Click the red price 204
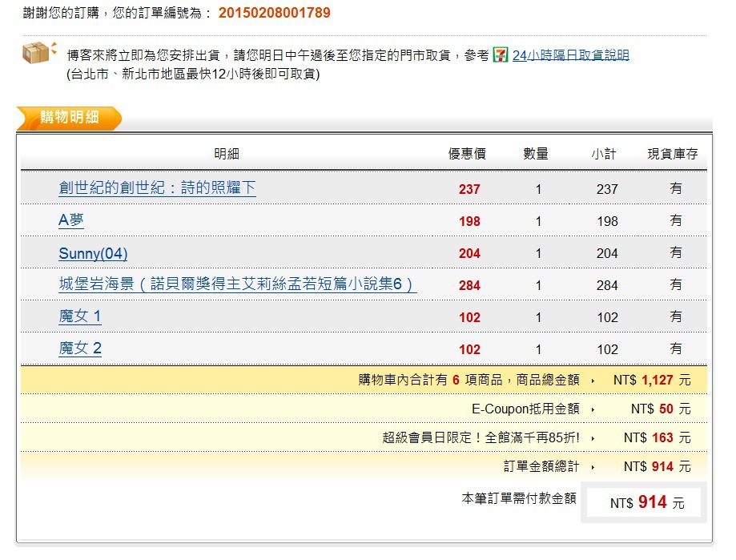The height and width of the screenshot is (560, 736). coord(469,253)
